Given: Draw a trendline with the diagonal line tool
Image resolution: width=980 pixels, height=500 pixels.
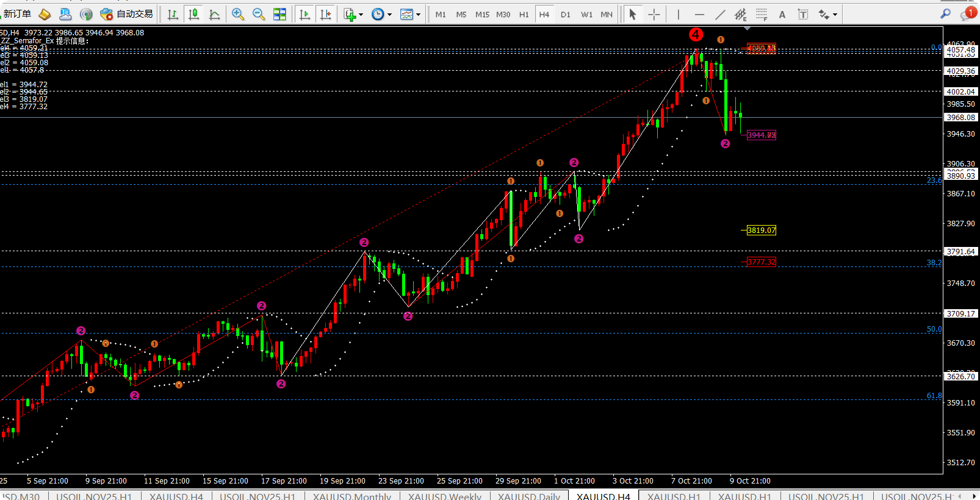Looking at the screenshot, I should coord(720,14).
